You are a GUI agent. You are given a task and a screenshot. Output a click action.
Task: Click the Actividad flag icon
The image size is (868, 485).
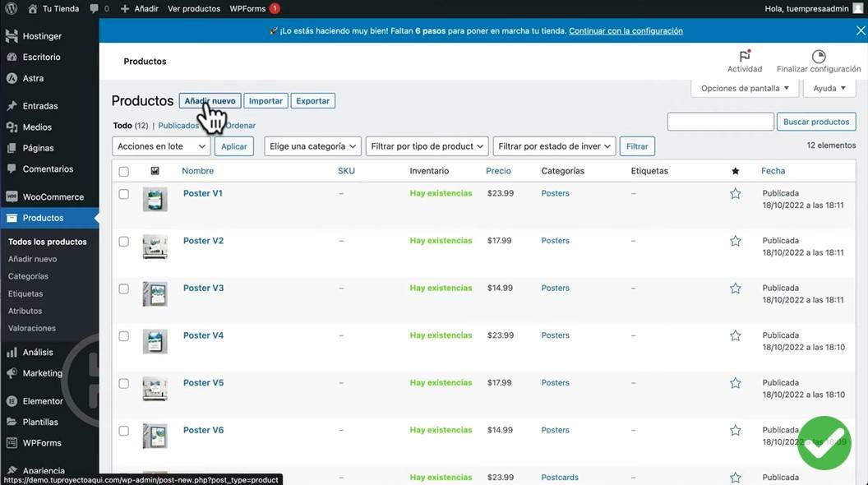(745, 56)
